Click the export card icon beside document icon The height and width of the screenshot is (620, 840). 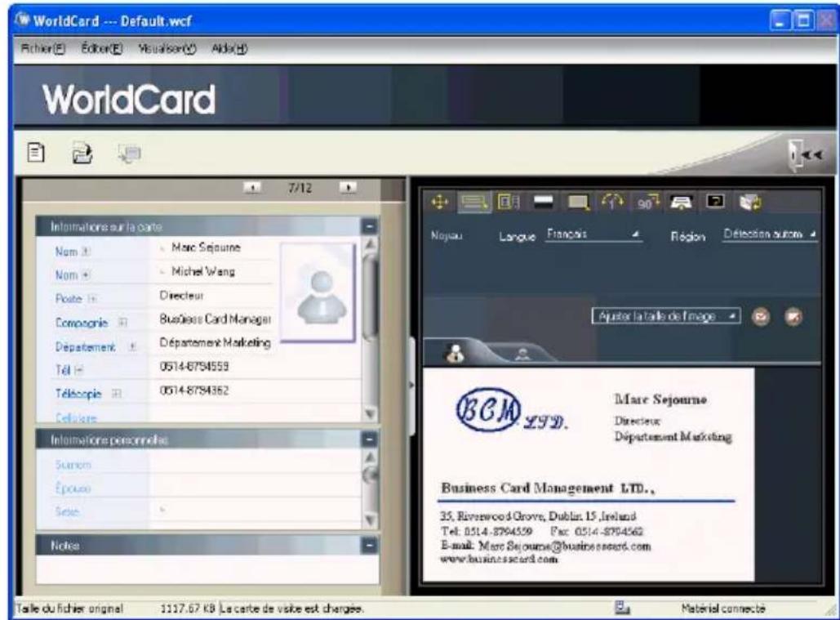[82, 154]
